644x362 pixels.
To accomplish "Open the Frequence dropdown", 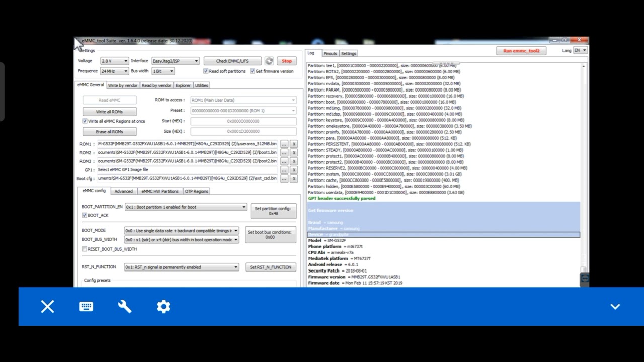I will point(114,71).
